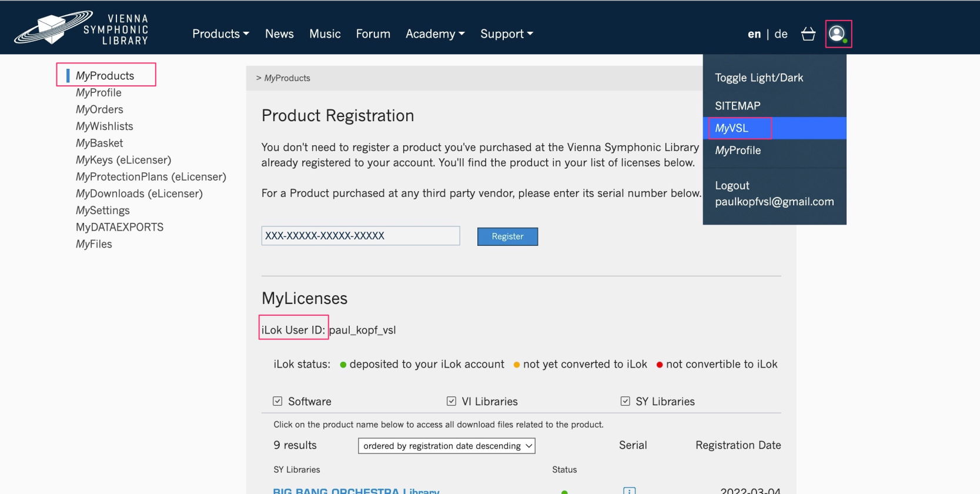
Task: Choose MyProfile in account dropdown menu
Action: 738,151
